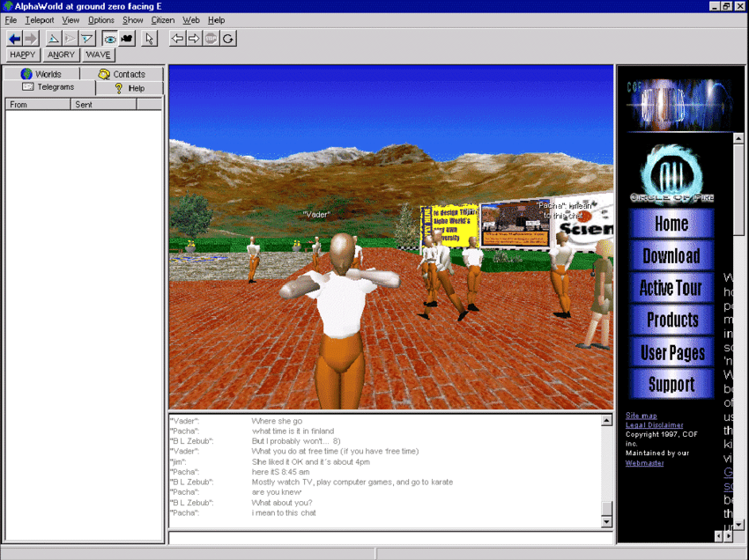Click the web panel scroll up arrow

(738, 138)
